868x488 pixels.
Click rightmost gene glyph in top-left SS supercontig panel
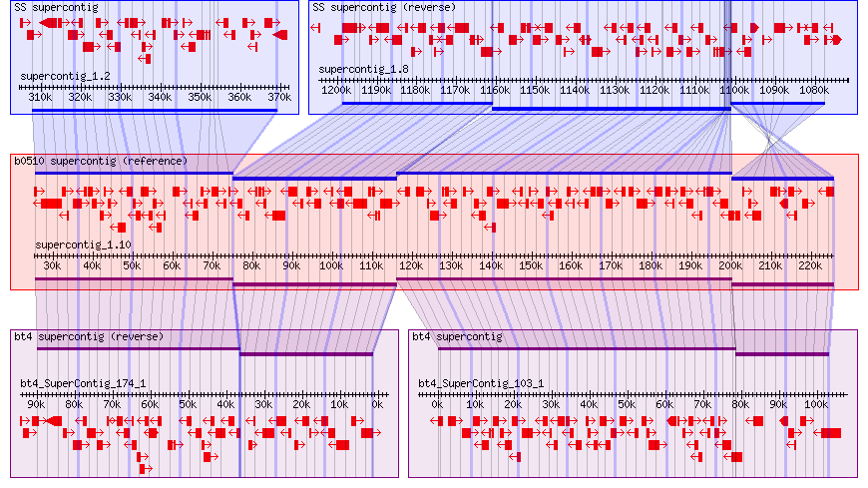[280, 34]
